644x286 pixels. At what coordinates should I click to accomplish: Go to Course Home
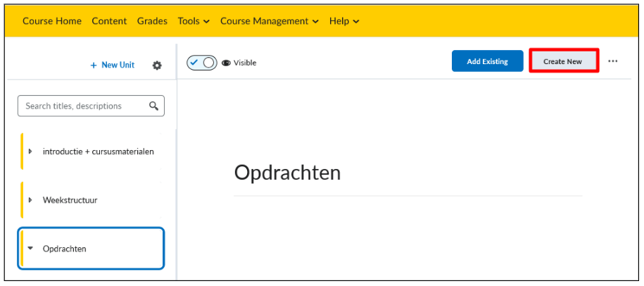tap(52, 21)
